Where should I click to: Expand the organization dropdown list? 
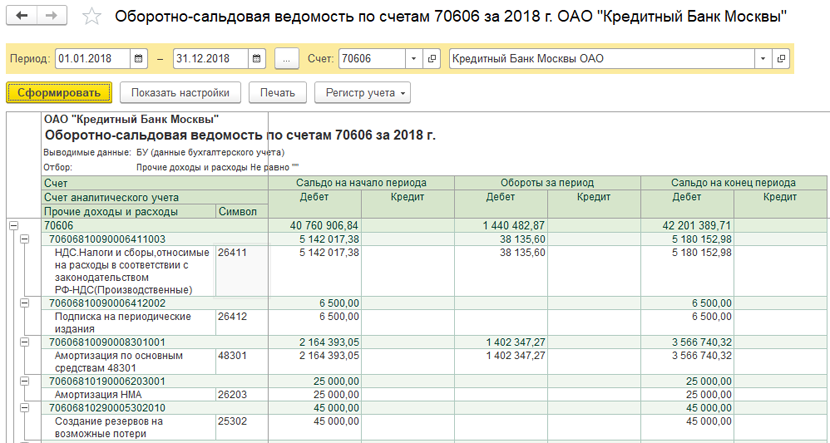tap(763, 58)
